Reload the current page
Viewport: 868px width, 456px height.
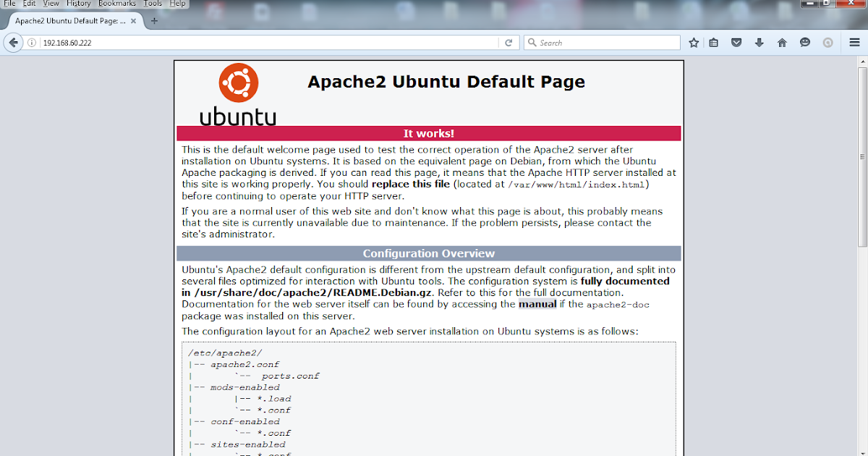[x=509, y=42]
